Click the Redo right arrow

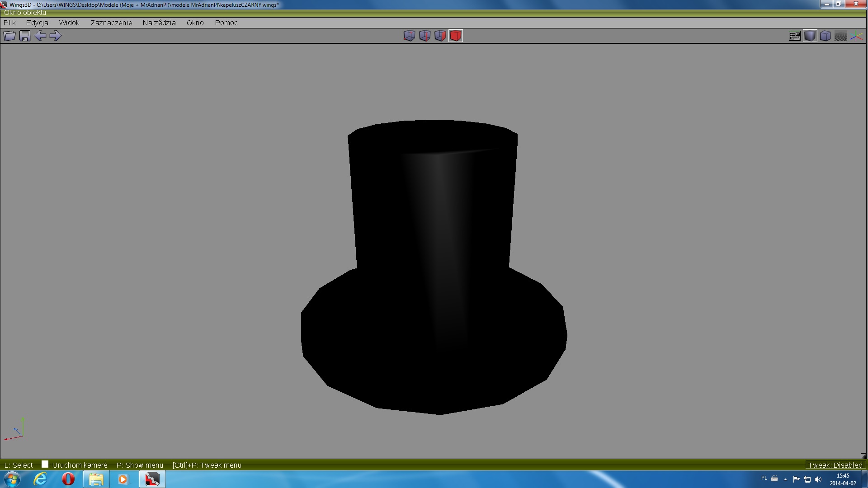coord(56,36)
